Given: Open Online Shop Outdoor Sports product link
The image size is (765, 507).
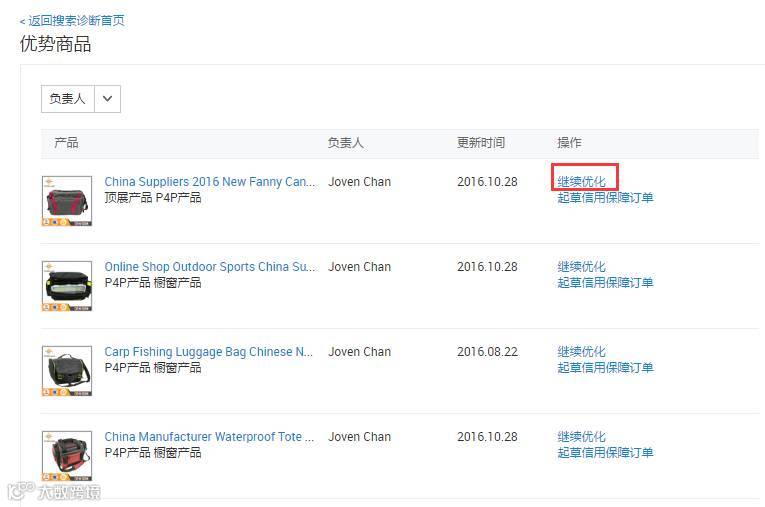Looking at the screenshot, I should pos(210,266).
